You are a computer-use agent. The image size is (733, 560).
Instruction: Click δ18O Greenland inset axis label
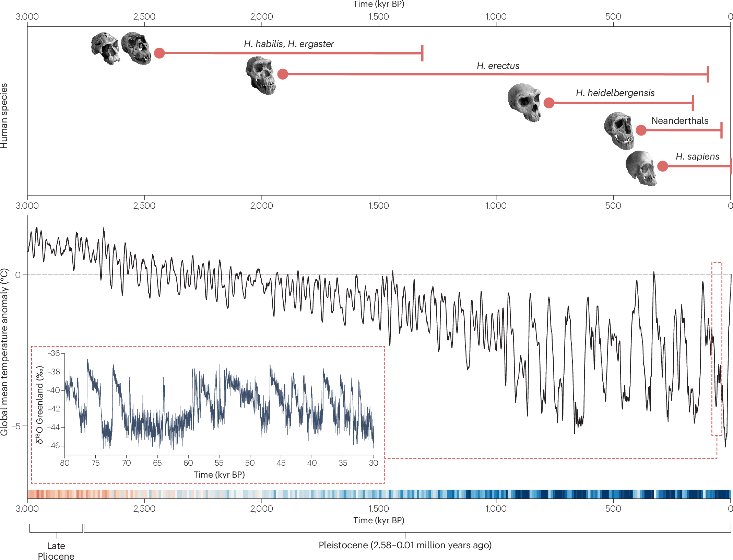click(40, 405)
